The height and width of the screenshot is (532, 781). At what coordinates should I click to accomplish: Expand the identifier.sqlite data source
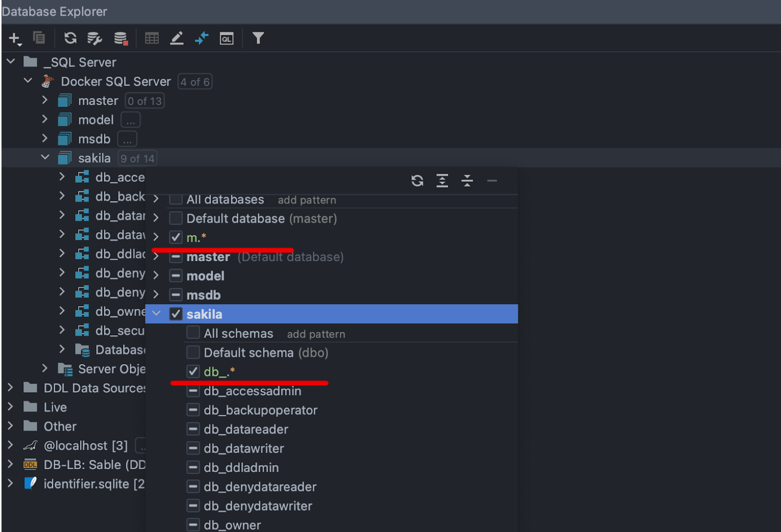(x=10, y=483)
